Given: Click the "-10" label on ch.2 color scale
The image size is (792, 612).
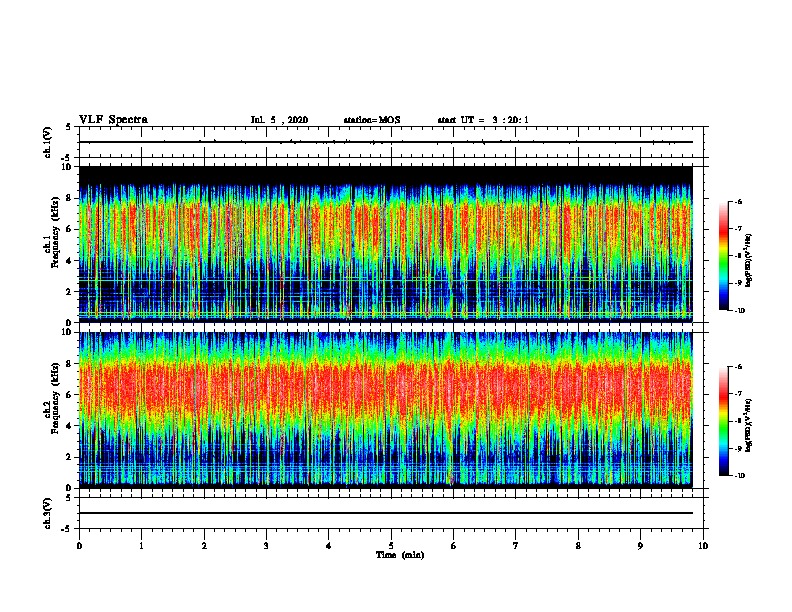Looking at the screenshot, I should point(739,476).
